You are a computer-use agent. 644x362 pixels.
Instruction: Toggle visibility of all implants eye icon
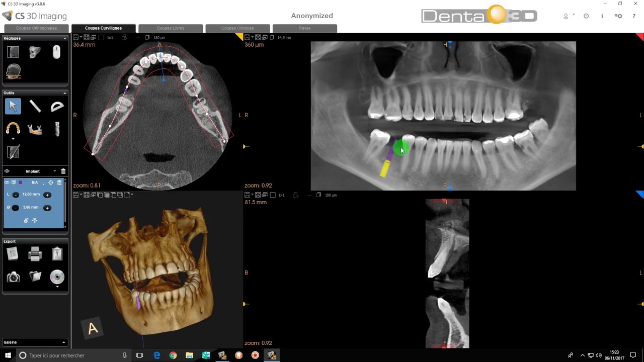[x=7, y=171]
